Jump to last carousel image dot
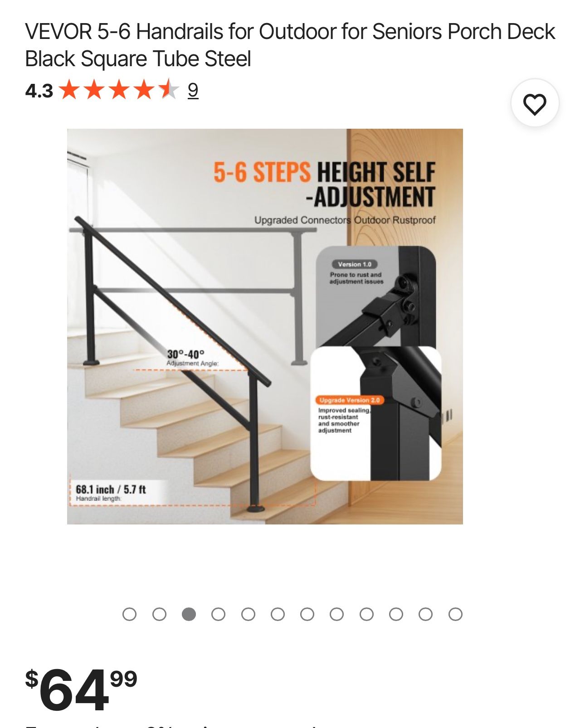This screenshot has height=728, width=585. coord(455,614)
